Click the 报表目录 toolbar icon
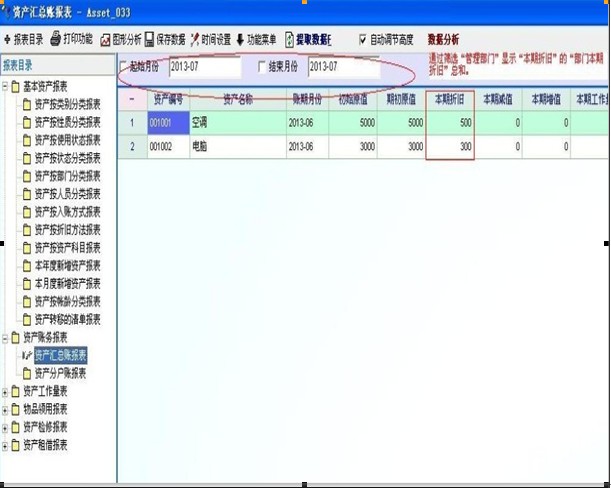The height and width of the screenshot is (490, 611). [8, 40]
